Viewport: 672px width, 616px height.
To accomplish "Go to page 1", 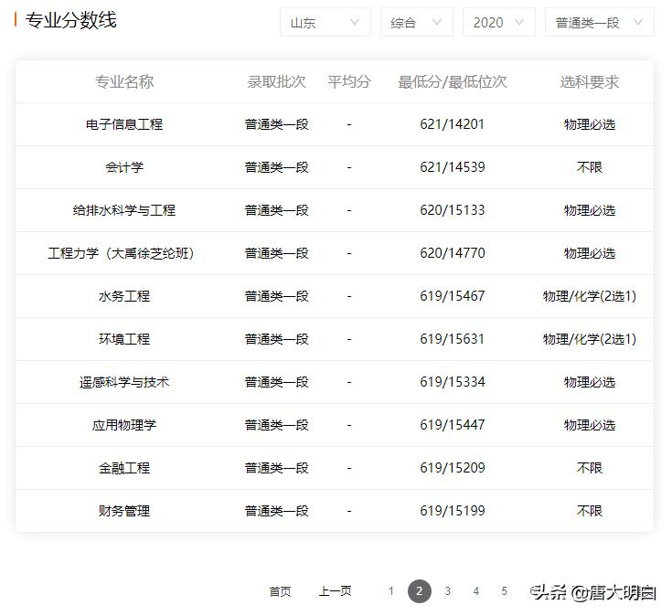I will tap(391, 591).
